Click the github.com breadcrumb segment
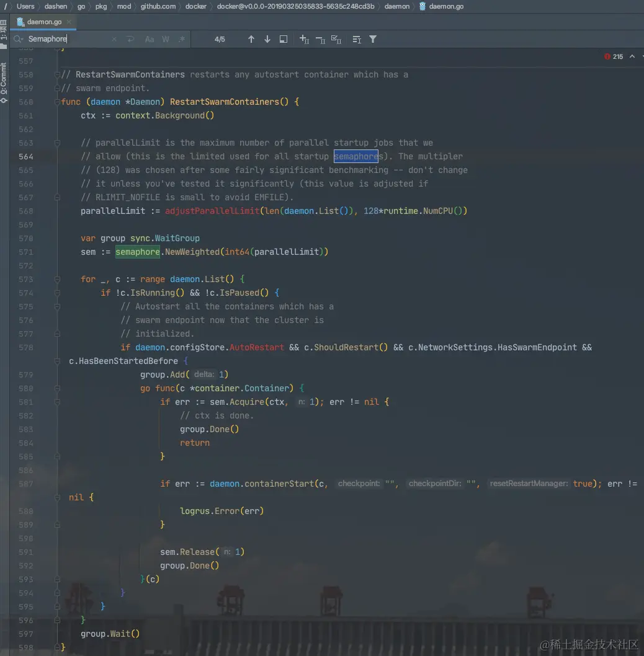The height and width of the screenshot is (656, 644). 158,6
